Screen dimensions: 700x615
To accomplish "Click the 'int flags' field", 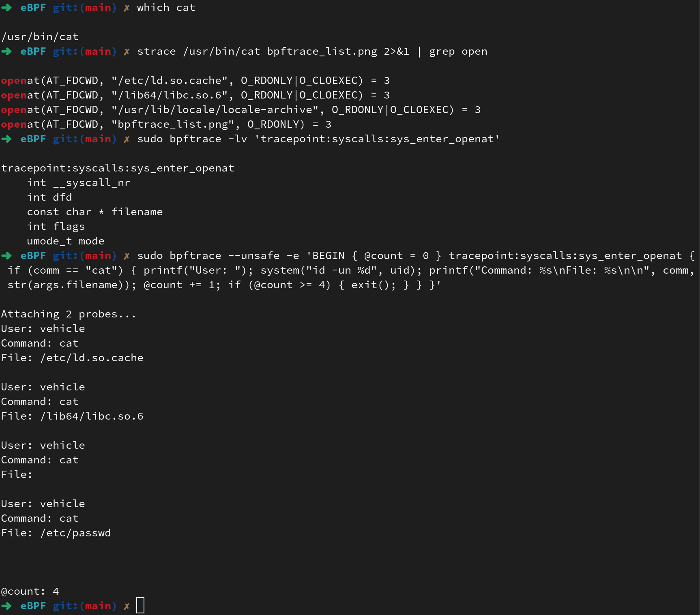I will pos(56,227).
